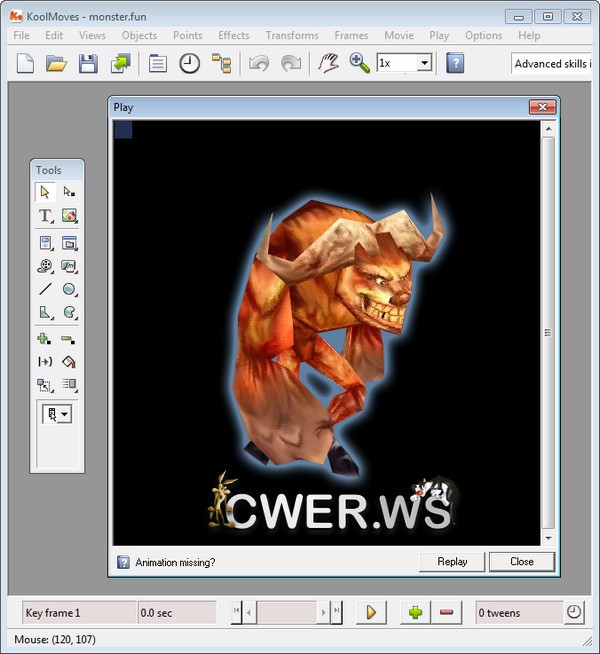The image size is (600, 654).
Task: Click the Replay button
Action: point(452,562)
